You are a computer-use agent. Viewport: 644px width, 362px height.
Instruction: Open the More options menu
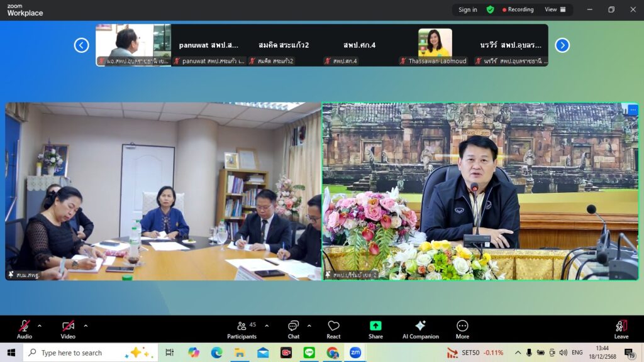pyautogui.click(x=462, y=329)
